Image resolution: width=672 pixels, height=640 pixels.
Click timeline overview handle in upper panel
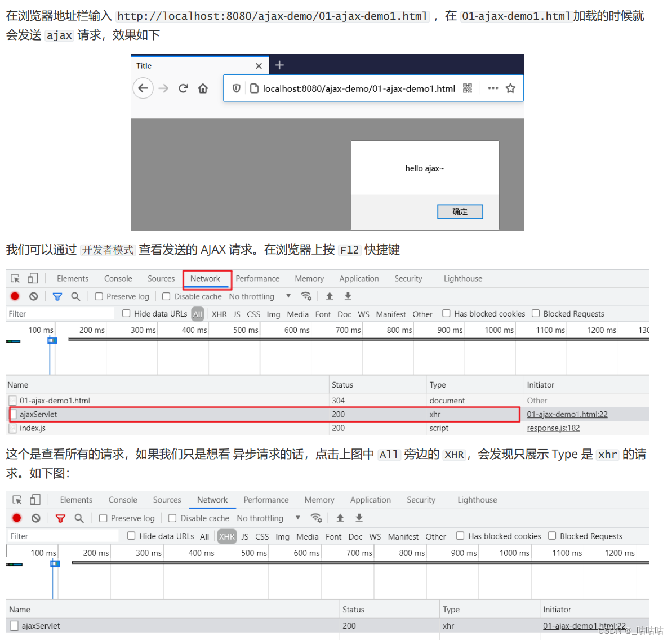pos(52,340)
